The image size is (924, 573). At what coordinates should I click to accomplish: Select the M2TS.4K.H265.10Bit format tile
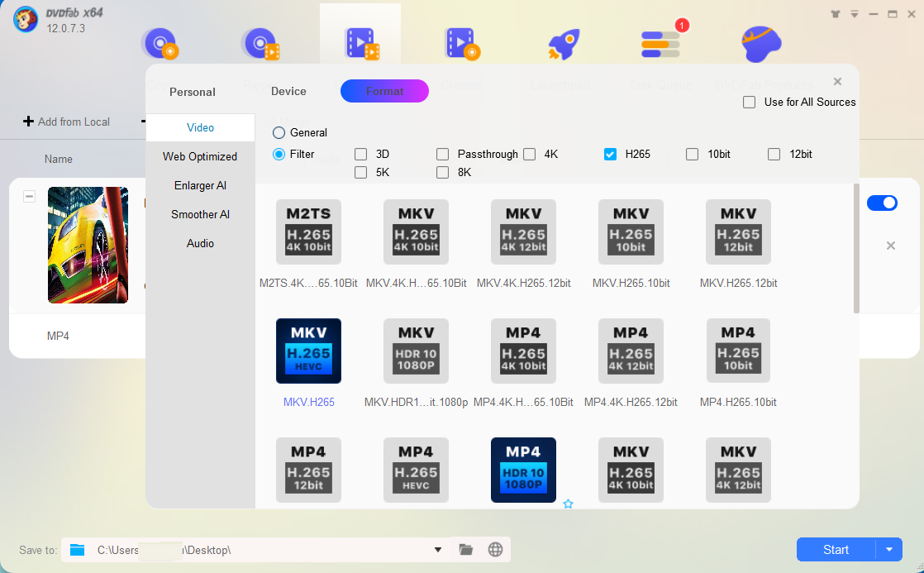308,232
